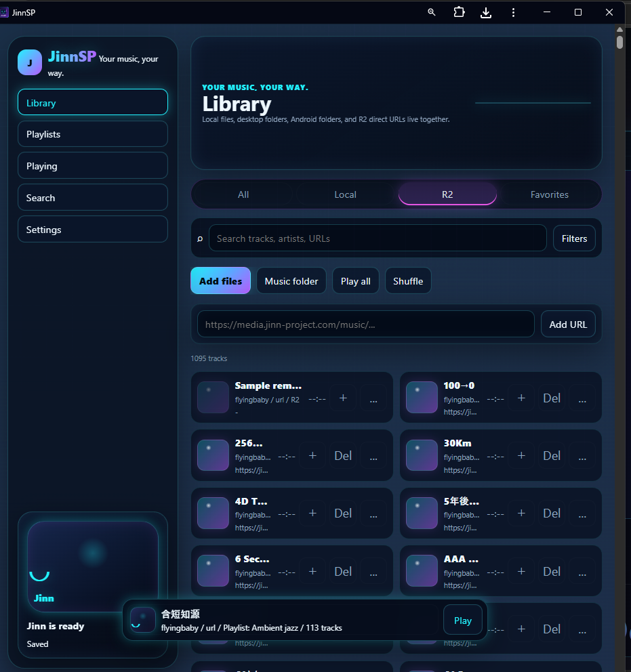Click album art of Sample rem... track
Screen dimensions: 631x672
(213, 397)
